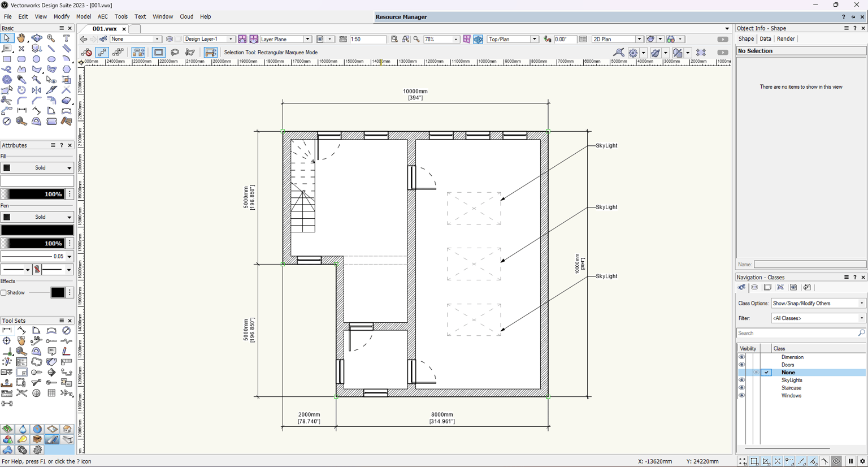This screenshot has height=467, width=868.
Task: Select the Spiral tool
Action: [7, 80]
